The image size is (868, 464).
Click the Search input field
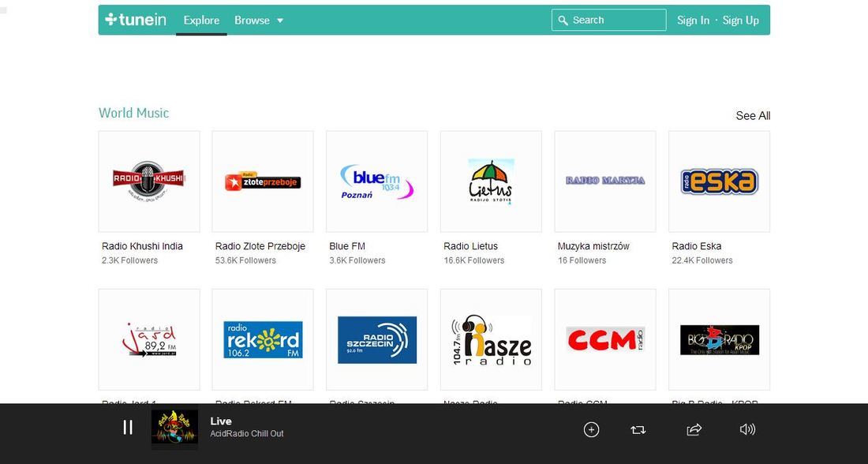pyautogui.click(x=609, y=20)
